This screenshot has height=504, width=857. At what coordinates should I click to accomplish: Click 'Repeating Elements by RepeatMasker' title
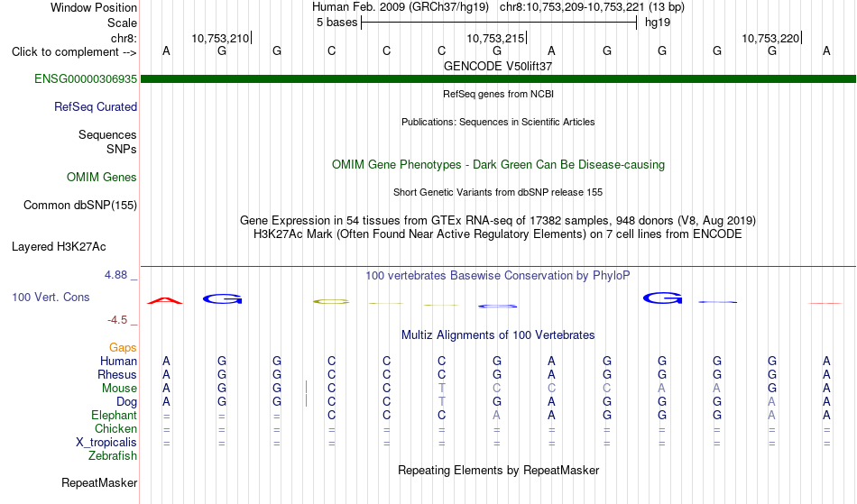(x=499, y=470)
